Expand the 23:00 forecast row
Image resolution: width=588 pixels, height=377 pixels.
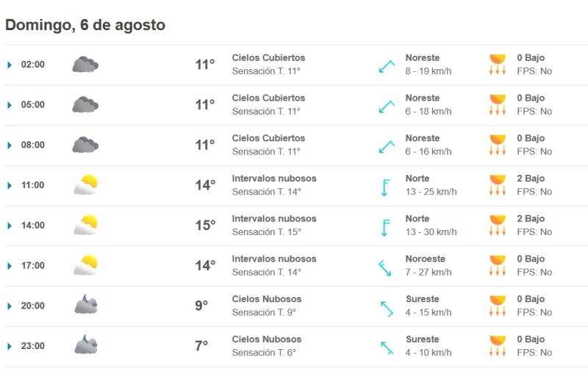10,346
